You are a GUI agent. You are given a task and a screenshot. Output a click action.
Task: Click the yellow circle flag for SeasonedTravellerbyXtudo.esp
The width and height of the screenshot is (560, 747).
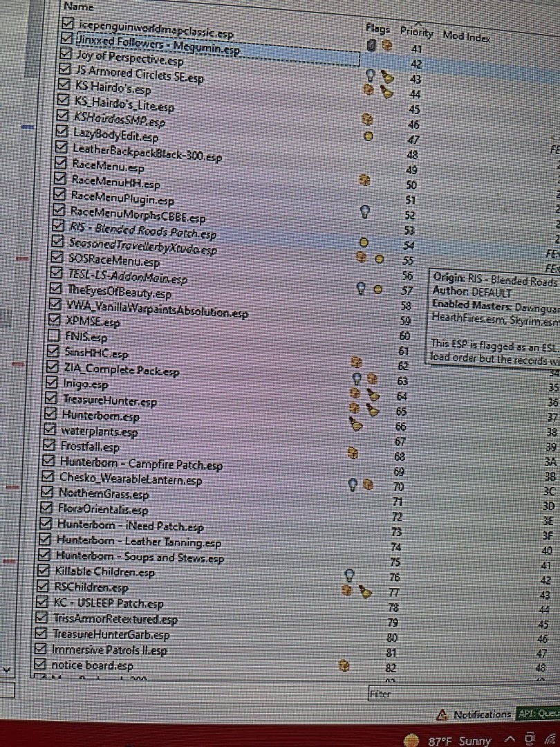click(379, 259)
